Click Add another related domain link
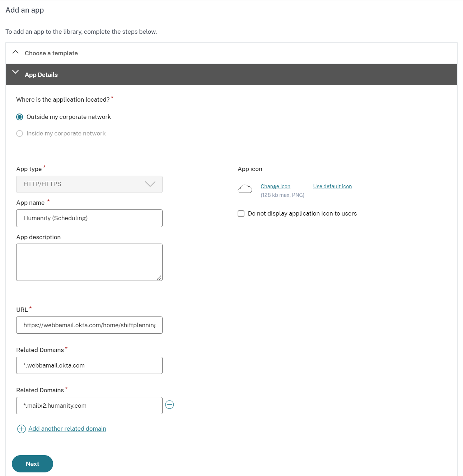The width and height of the screenshot is (463, 476). pyautogui.click(x=67, y=429)
